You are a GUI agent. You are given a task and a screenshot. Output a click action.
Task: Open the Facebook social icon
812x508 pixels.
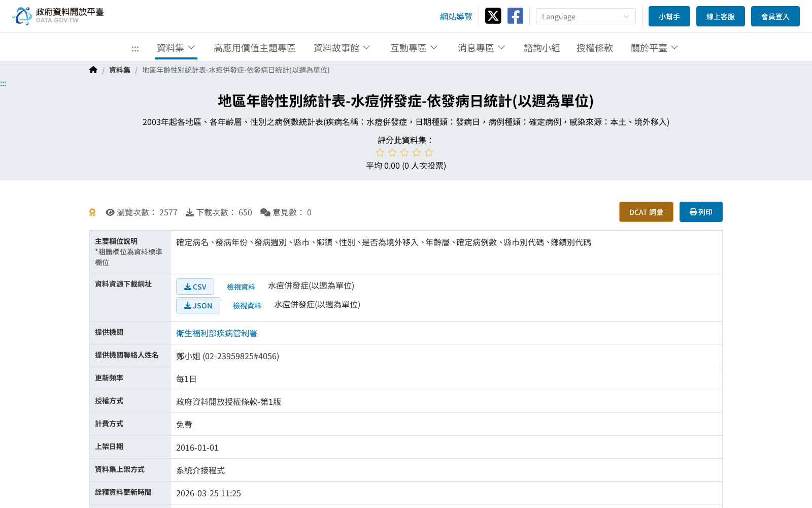(515, 16)
